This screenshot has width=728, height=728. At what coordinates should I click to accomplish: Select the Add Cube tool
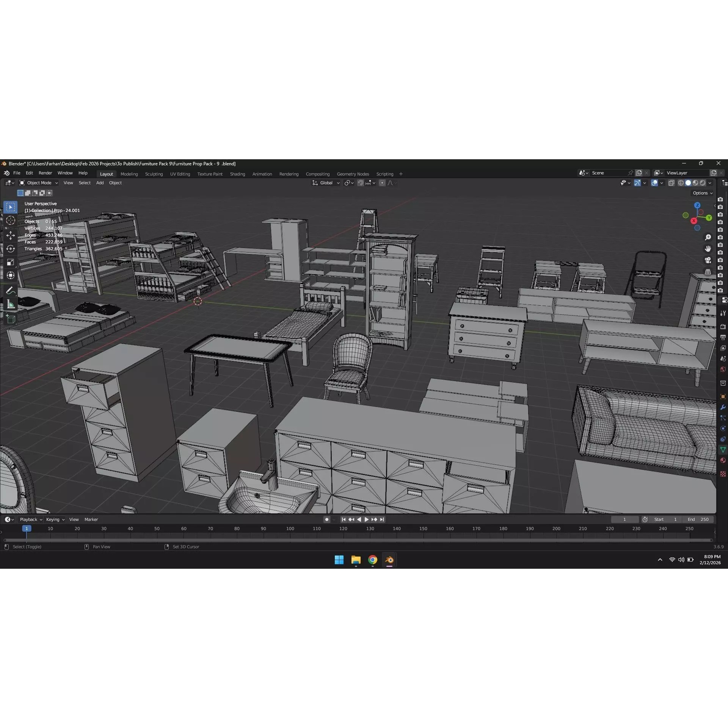[11, 319]
